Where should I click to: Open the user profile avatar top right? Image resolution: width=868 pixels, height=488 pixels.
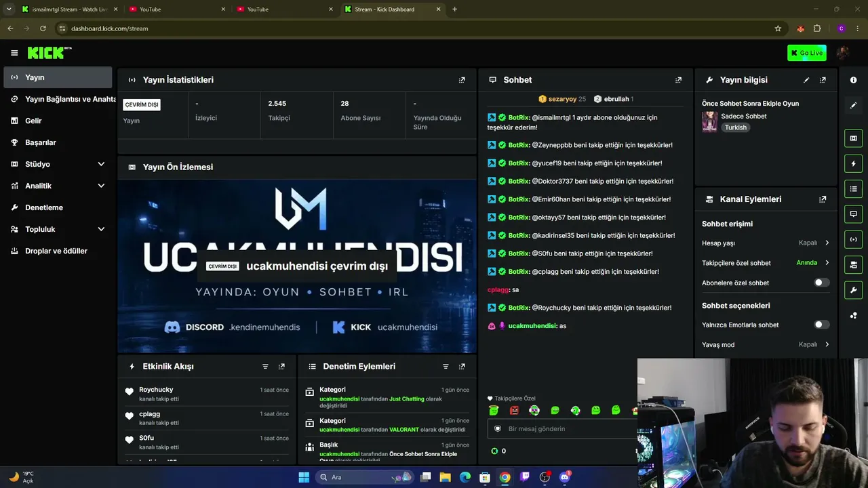[843, 53]
